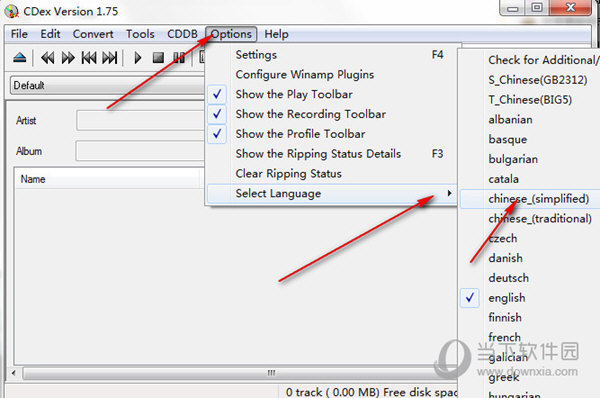Expand the Select Language submenu
This screenshot has height=398, width=600.
tap(331, 194)
